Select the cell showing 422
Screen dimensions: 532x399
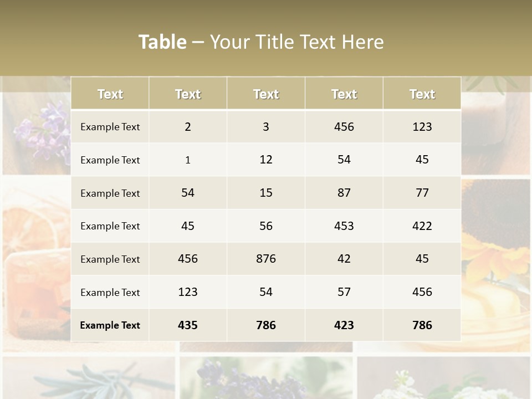point(422,226)
